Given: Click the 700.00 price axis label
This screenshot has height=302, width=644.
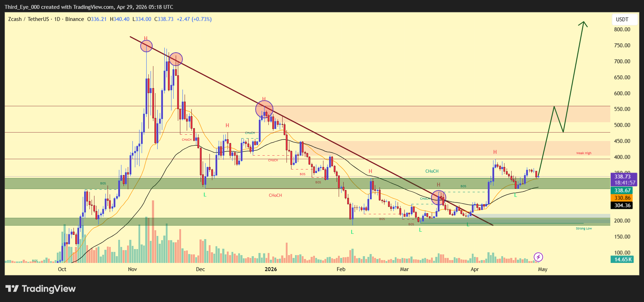Looking at the screenshot, I should click(622, 61).
